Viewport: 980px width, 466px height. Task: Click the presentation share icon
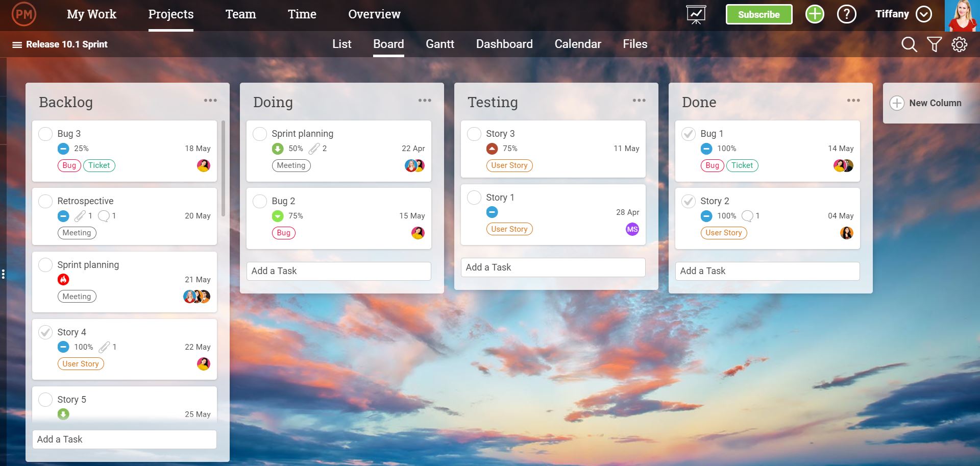coord(696,14)
